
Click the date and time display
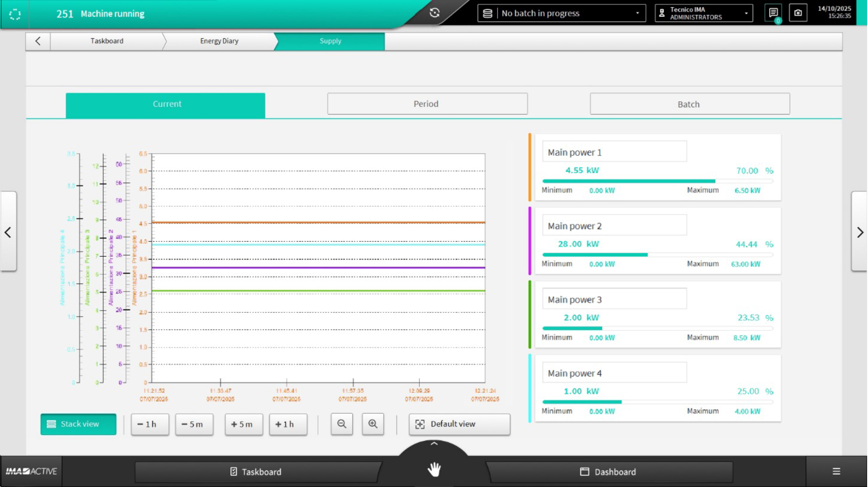pos(834,12)
